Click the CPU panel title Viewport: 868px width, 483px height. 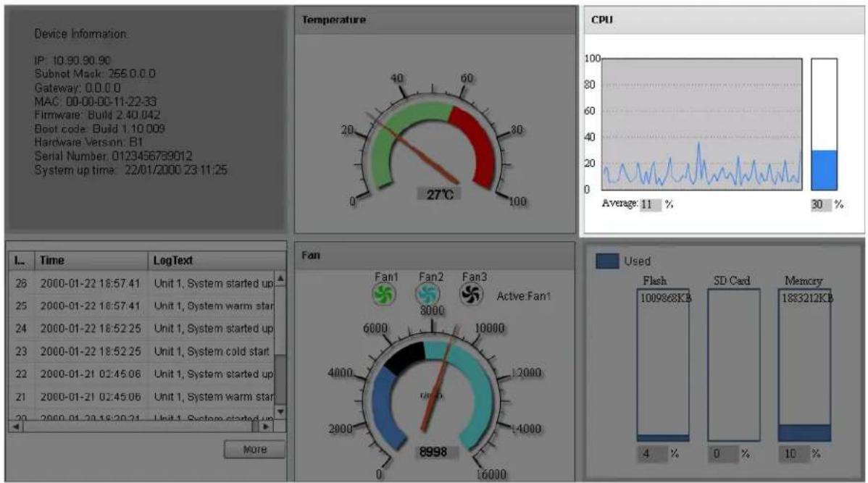click(602, 20)
